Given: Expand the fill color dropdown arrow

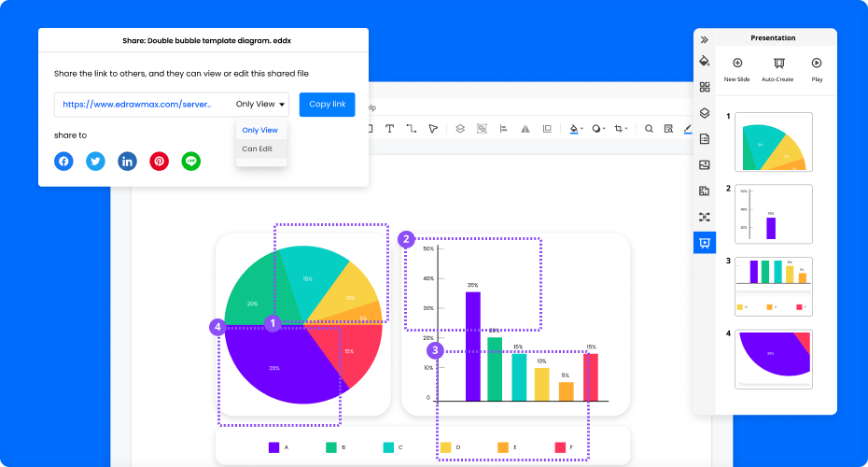Looking at the screenshot, I should point(582,129).
